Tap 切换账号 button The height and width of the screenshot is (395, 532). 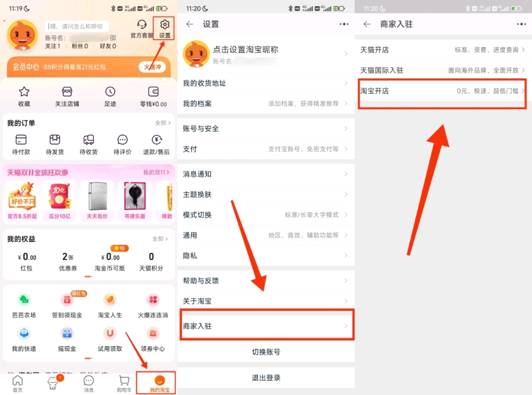point(266,352)
